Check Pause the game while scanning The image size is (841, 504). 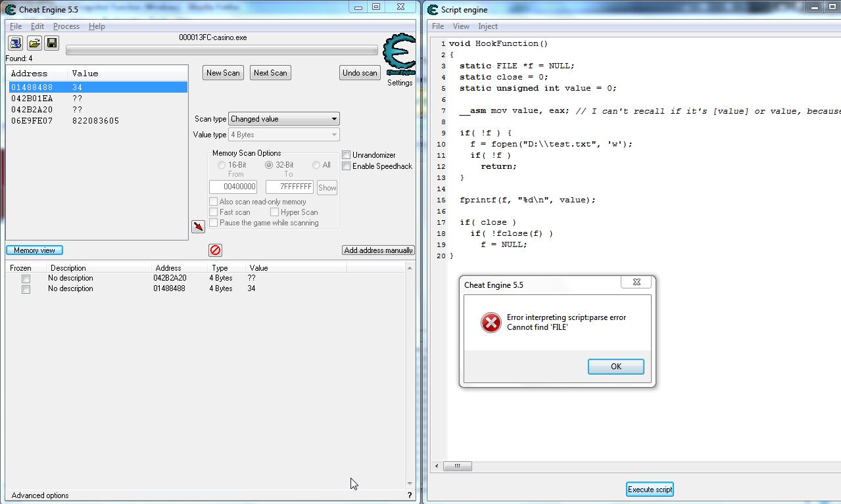(214, 223)
